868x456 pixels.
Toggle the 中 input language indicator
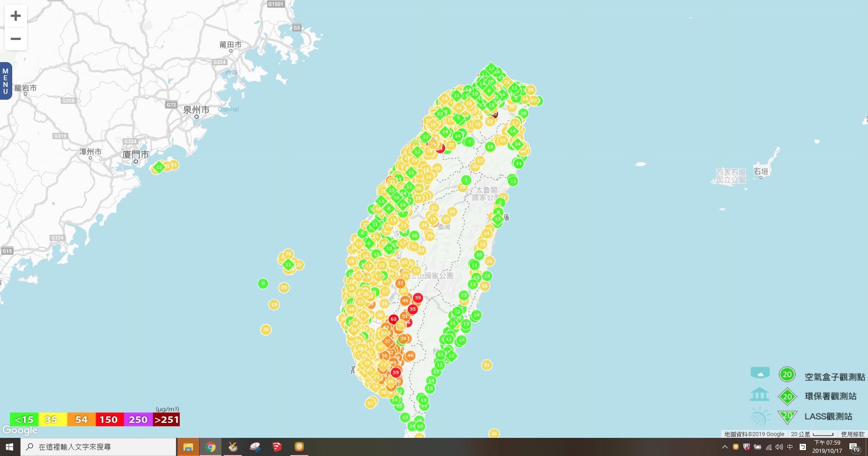791,447
